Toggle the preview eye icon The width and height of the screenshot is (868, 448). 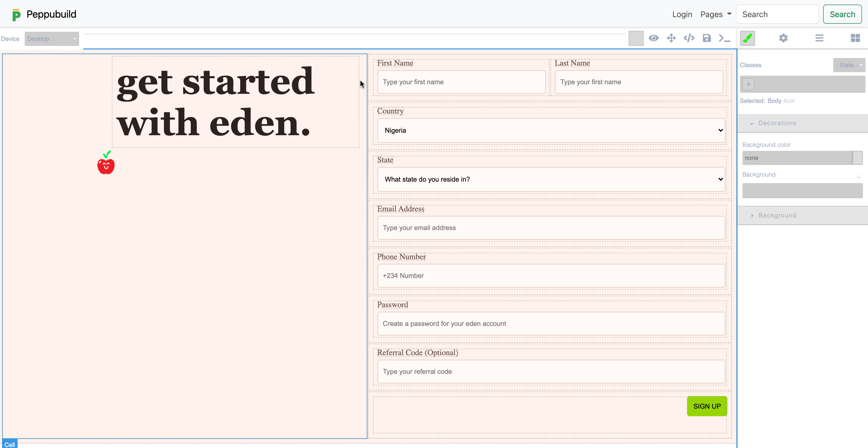[654, 38]
